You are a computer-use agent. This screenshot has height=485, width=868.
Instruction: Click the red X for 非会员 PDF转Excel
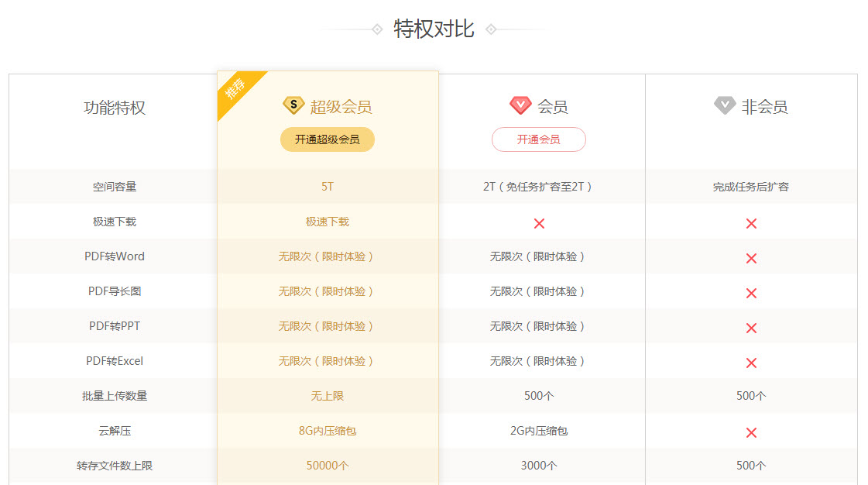(x=750, y=362)
